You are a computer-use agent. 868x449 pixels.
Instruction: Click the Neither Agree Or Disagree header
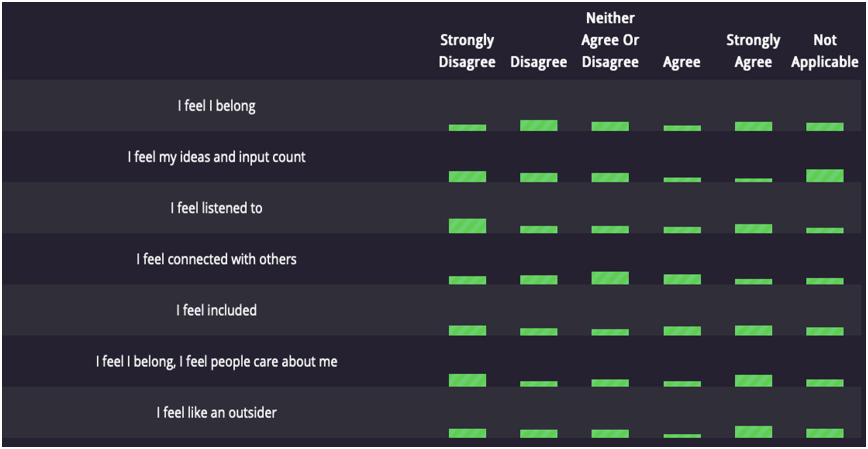pos(610,40)
